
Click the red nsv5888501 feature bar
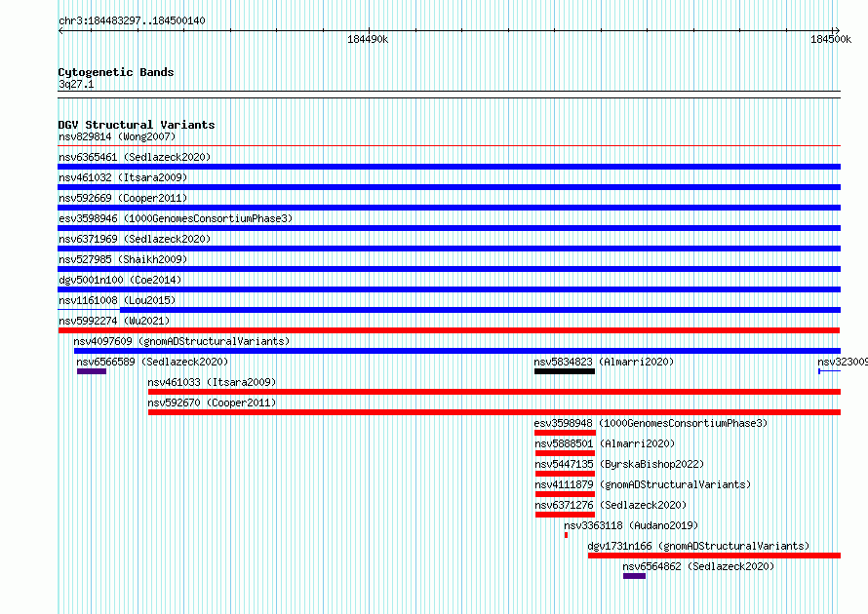pyautogui.click(x=565, y=453)
